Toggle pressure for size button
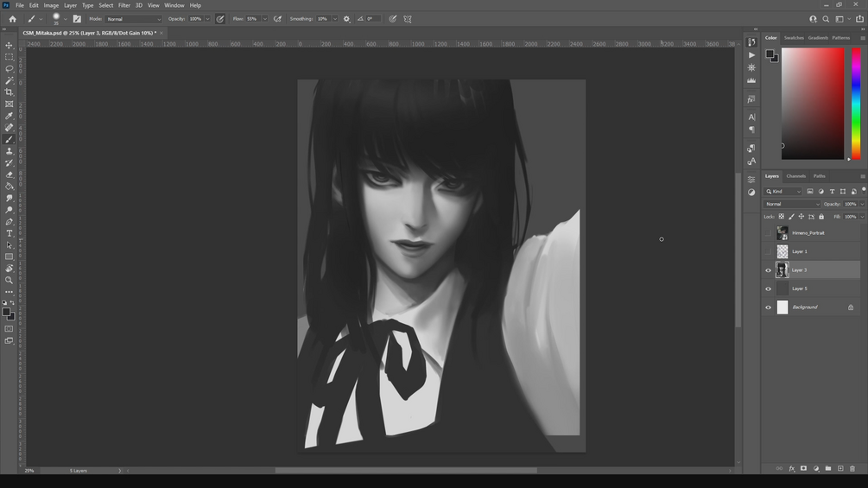The image size is (868, 488). click(392, 19)
